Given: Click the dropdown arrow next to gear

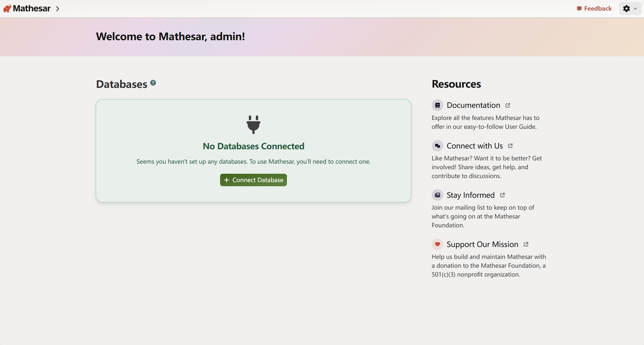Looking at the screenshot, I should (x=635, y=9).
